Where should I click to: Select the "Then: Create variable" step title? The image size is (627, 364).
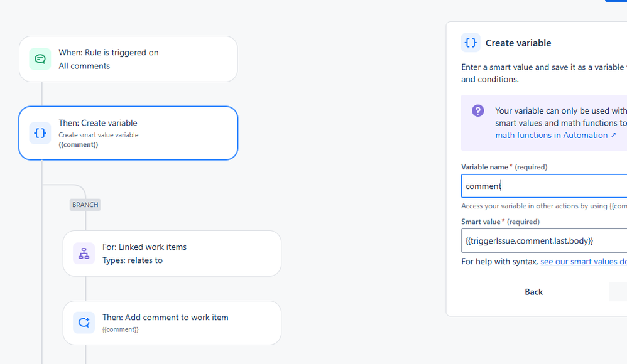click(98, 123)
